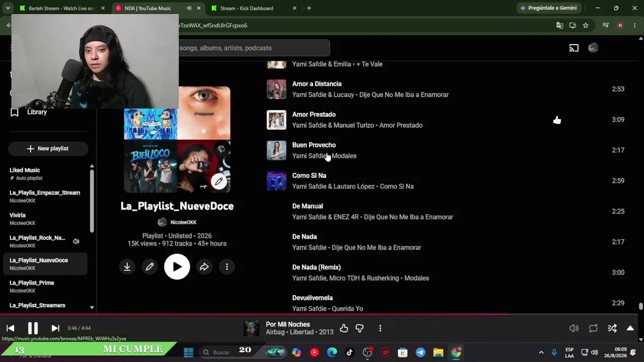This screenshot has width=644, height=362.
Task: Play the La_Playlist_NueveDoce playlist
Action: click(177, 267)
